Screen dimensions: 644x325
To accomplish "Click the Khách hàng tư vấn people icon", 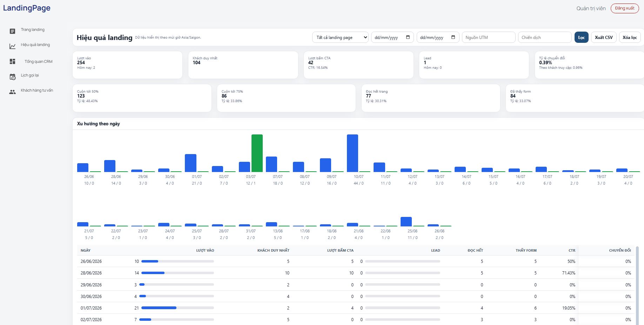I will click(x=12, y=92).
